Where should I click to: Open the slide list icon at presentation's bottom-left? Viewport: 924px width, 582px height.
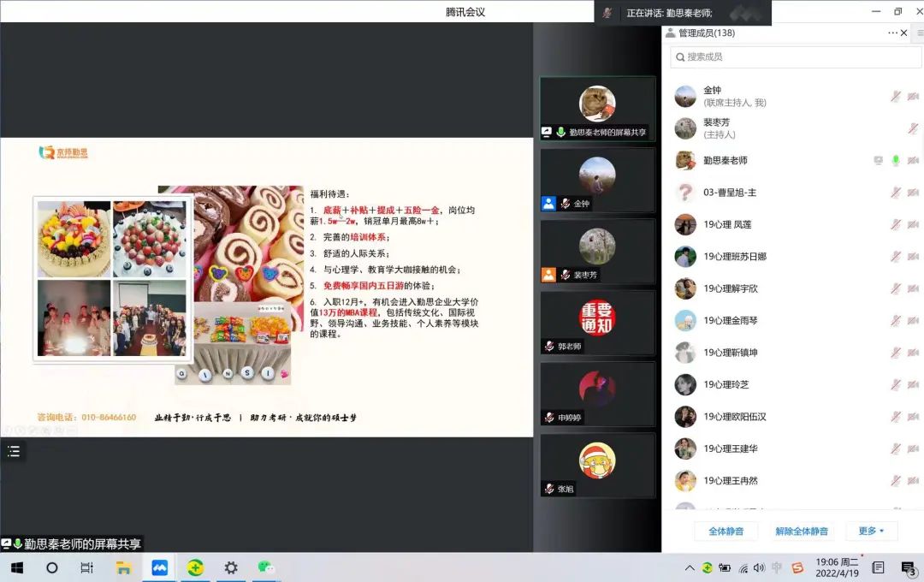tap(13, 451)
